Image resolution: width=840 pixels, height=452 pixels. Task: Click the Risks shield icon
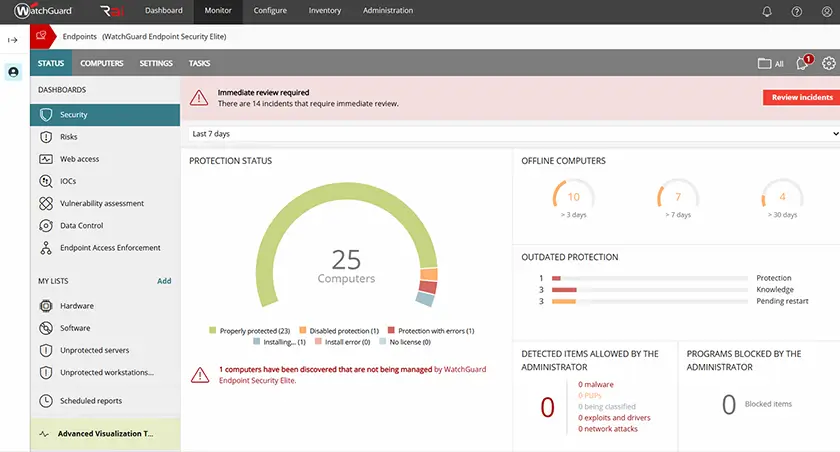[46, 137]
